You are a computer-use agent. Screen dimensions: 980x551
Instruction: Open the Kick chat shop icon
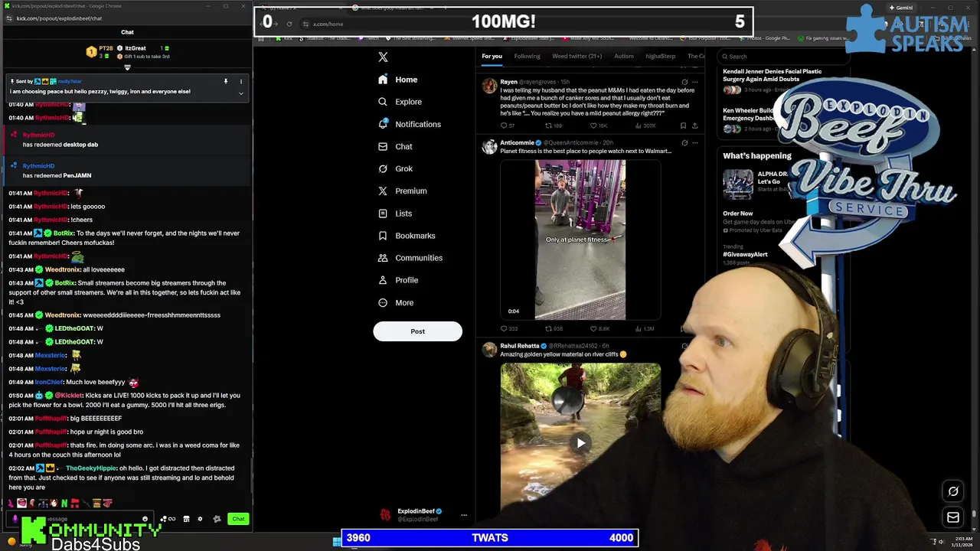coord(186,519)
